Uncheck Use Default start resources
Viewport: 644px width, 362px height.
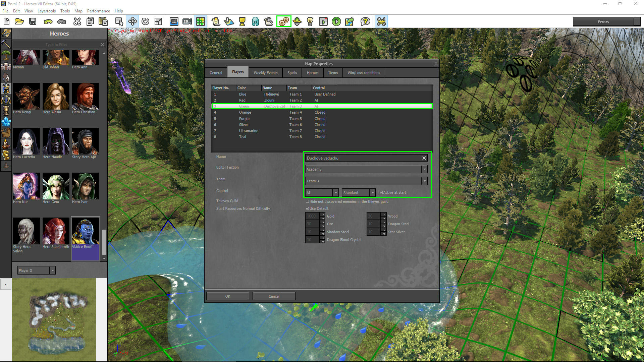[307, 208]
